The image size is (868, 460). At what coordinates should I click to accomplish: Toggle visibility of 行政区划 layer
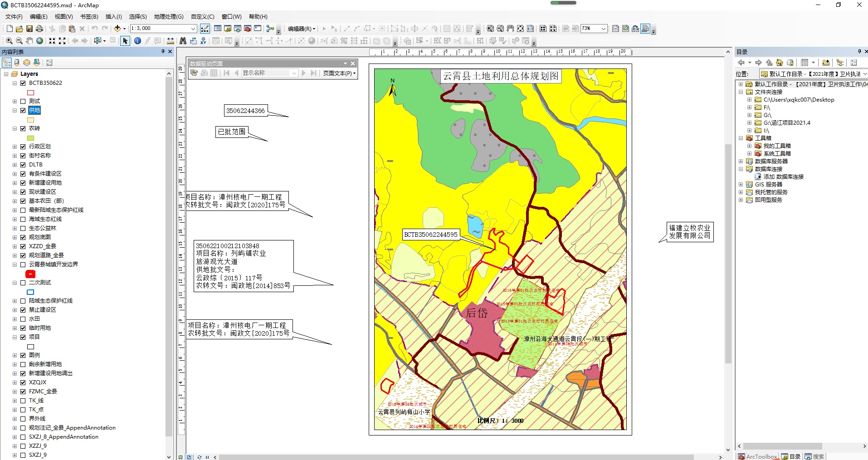(x=23, y=147)
